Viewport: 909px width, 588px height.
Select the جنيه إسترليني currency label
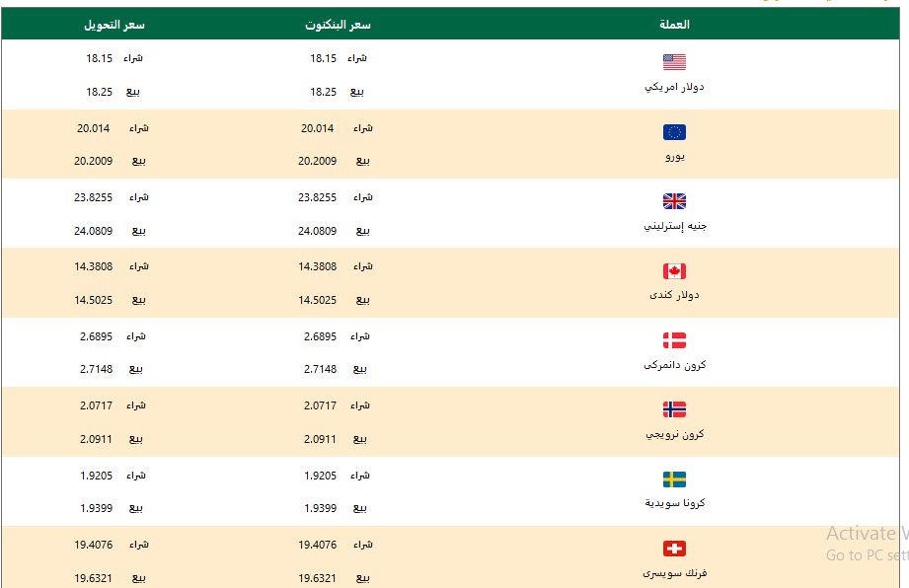click(674, 226)
